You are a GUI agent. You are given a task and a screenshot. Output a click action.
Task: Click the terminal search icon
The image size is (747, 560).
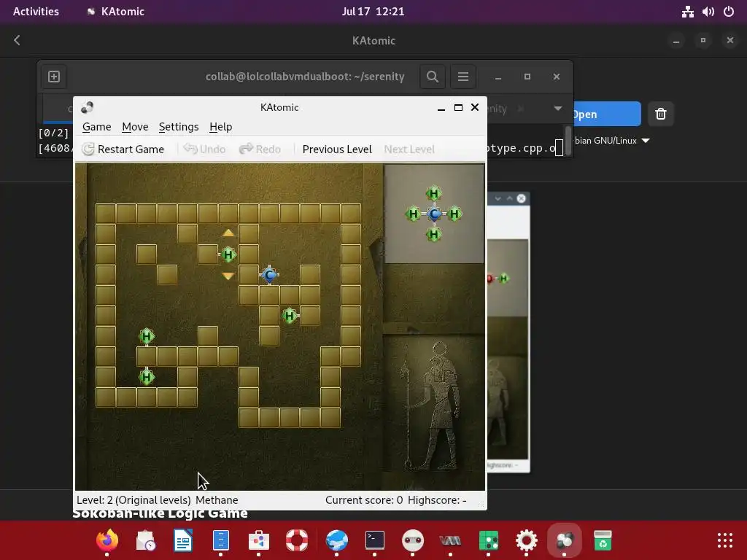pos(432,76)
